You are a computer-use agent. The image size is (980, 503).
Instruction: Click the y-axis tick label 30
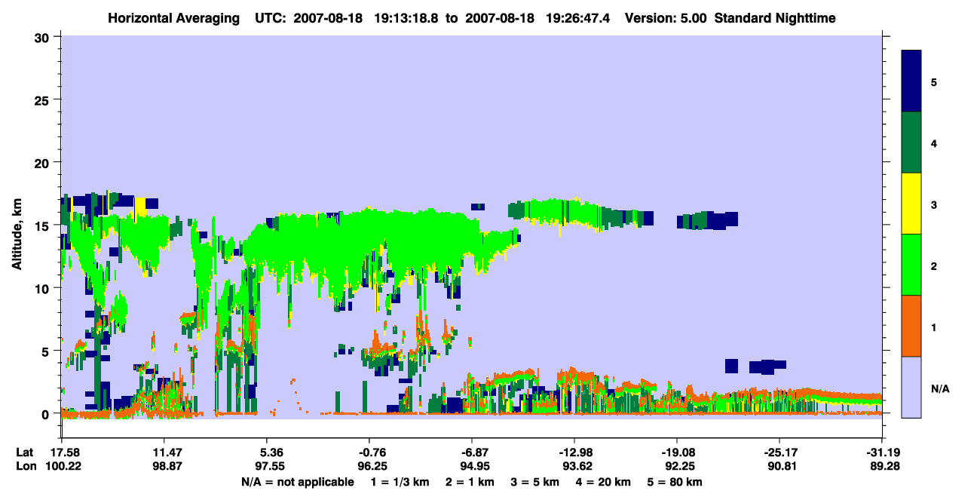pos(44,37)
